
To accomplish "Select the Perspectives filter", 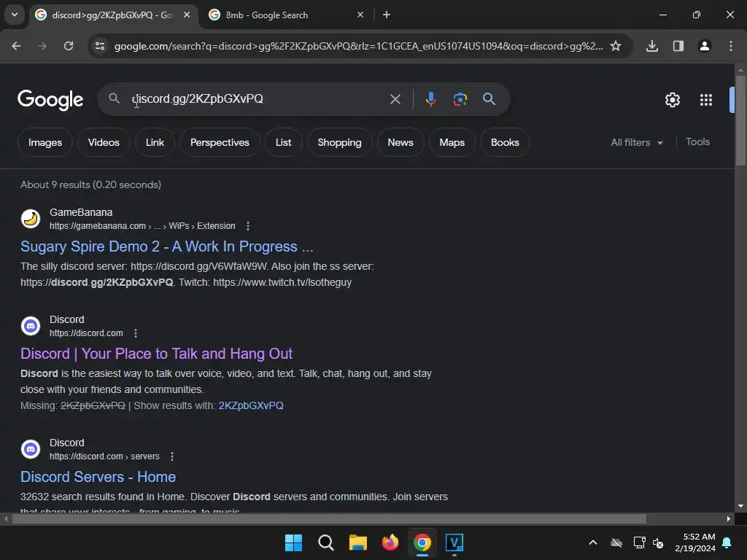I will (220, 142).
